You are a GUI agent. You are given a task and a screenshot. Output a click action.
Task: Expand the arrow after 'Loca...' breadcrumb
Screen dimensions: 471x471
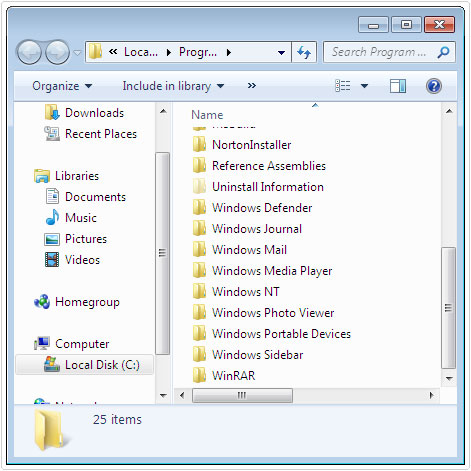tap(169, 52)
